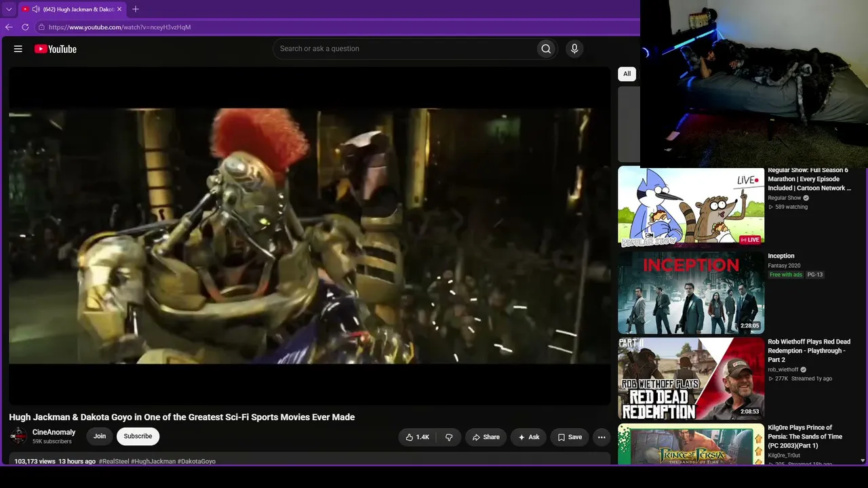Open the #HughJackman hashtag
Viewport: 868px width, 488px height.
click(x=153, y=462)
